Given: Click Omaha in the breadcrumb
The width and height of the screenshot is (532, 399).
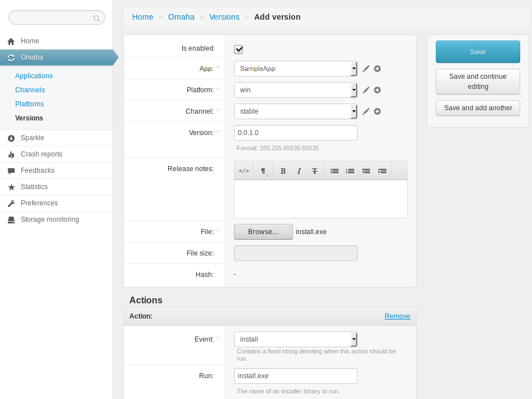Looking at the screenshot, I should [x=181, y=17].
